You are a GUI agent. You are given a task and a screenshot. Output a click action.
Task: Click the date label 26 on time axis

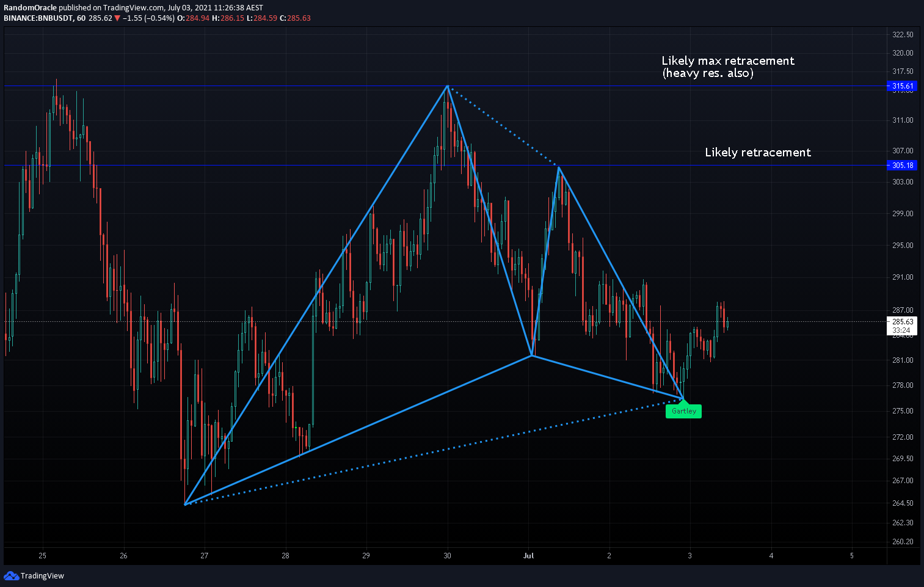pyautogui.click(x=123, y=556)
